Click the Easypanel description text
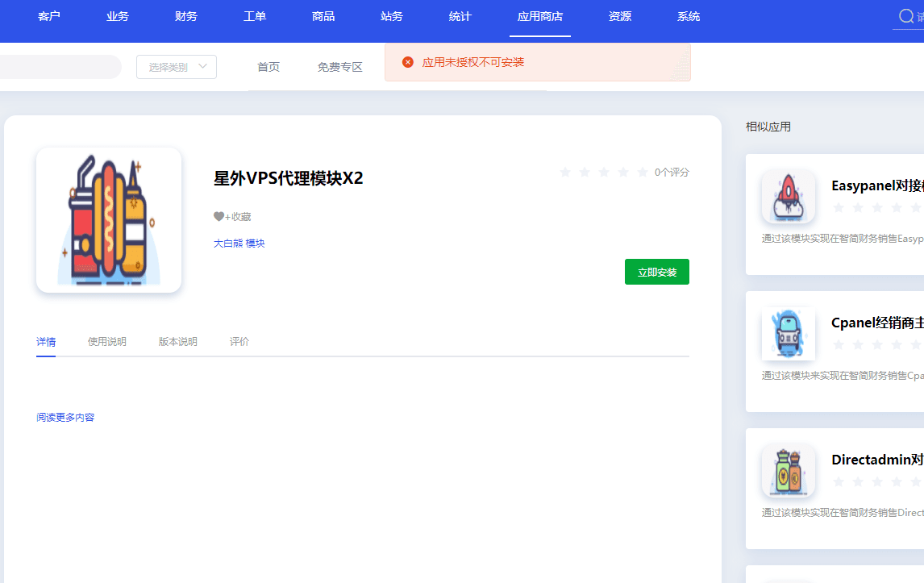This screenshot has height=583, width=924. tap(843, 239)
